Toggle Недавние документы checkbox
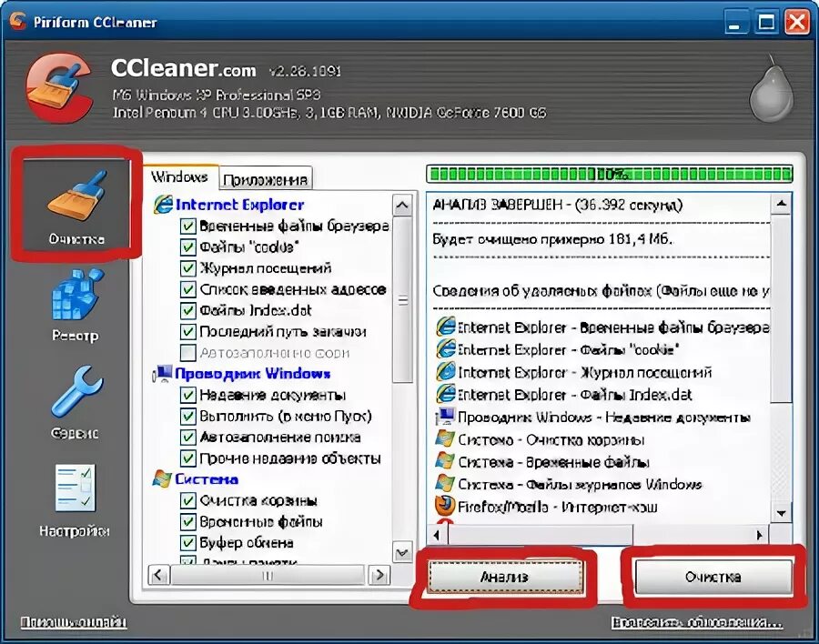Viewport: 819px width, 644px height. 187,396
